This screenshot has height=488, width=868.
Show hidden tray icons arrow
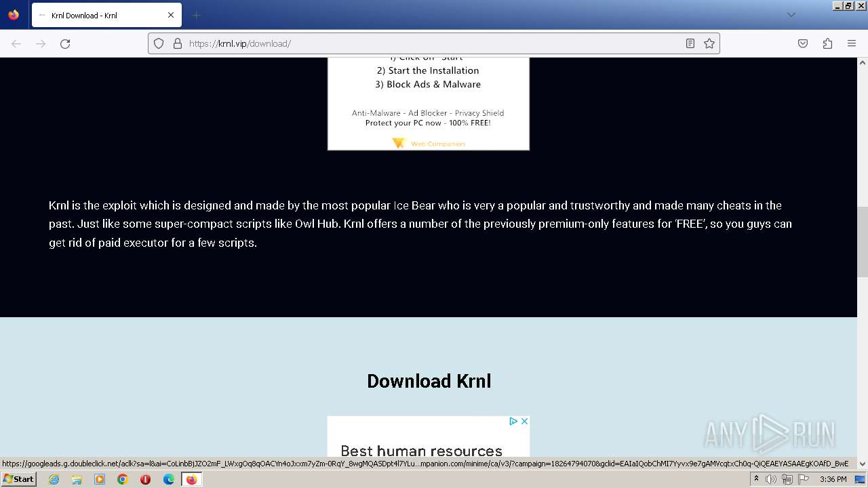click(756, 479)
